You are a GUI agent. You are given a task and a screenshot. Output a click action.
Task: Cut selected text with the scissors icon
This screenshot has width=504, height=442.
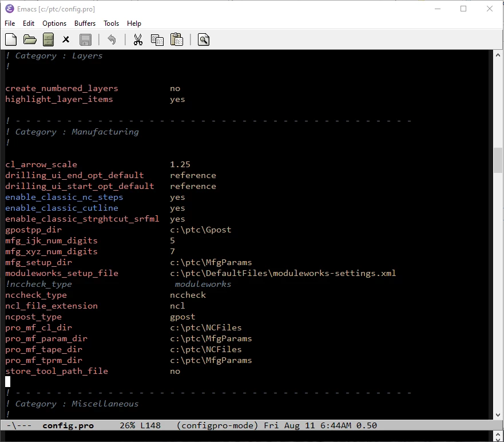point(138,39)
